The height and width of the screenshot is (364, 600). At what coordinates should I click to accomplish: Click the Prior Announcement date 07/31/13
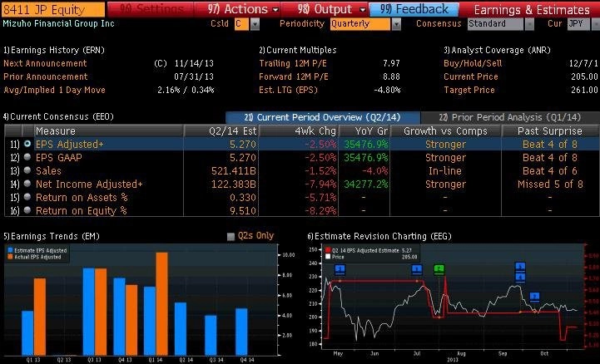[x=194, y=76]
